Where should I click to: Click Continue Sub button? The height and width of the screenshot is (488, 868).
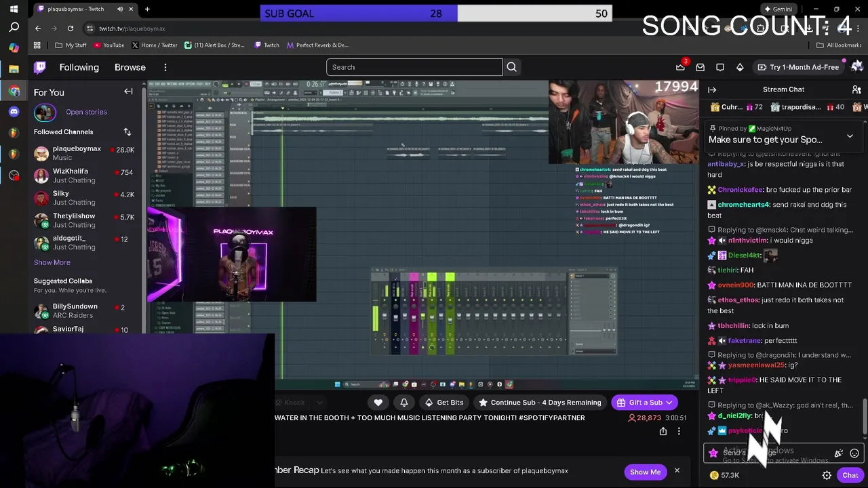[x=540, y=403]
